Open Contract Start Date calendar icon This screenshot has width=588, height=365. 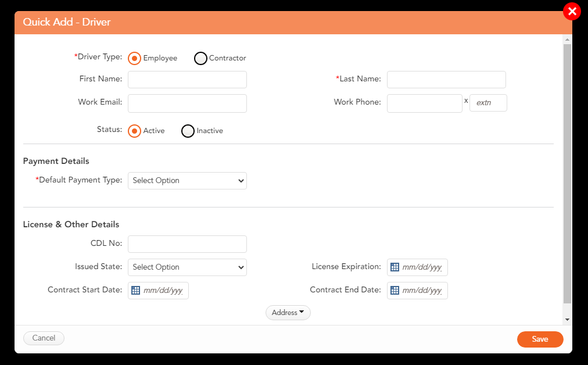135,291
